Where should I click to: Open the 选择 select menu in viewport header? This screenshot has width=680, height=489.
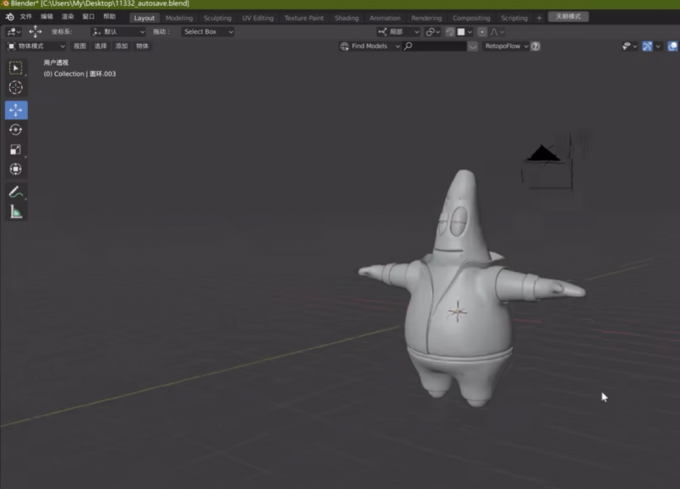click(101, 46)
